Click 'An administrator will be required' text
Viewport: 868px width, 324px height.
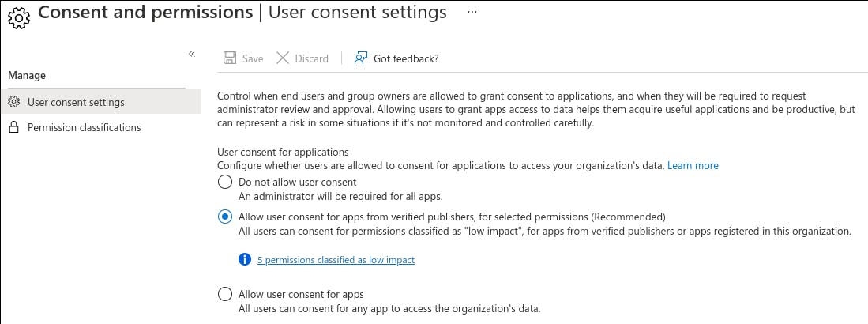pos(340,196)
